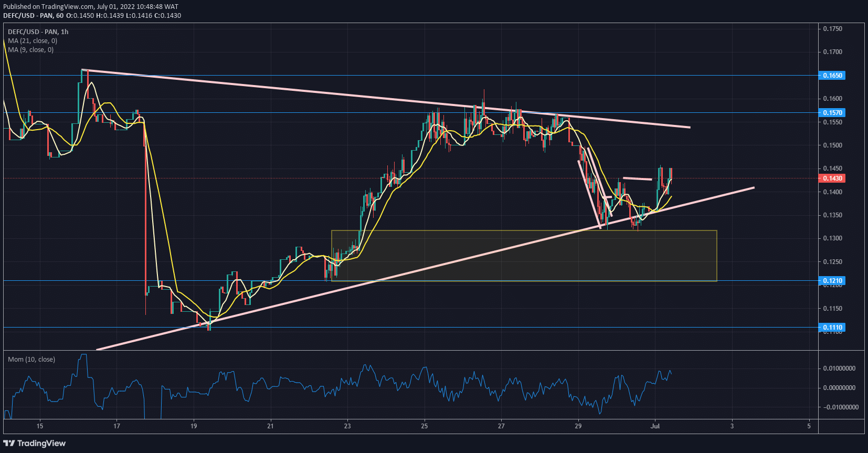Click the OHLC values line in header
This screenshot has width=868, height=453.
[x=92, y=16]
